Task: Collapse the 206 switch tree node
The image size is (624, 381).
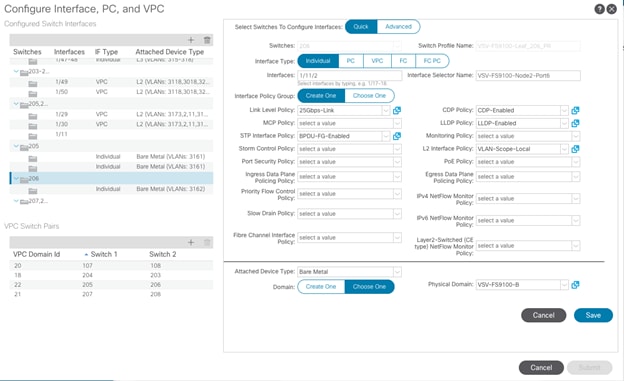Action: tap(16, 178)
